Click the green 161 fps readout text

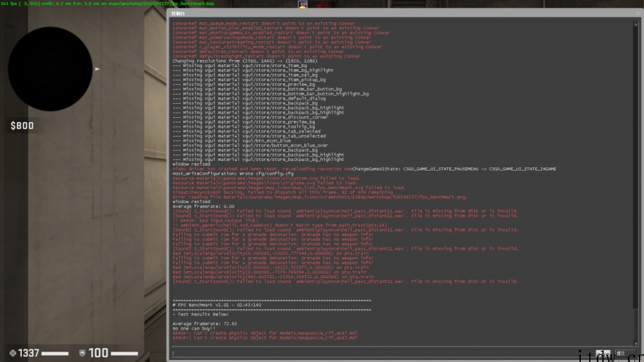coord(107,3)
